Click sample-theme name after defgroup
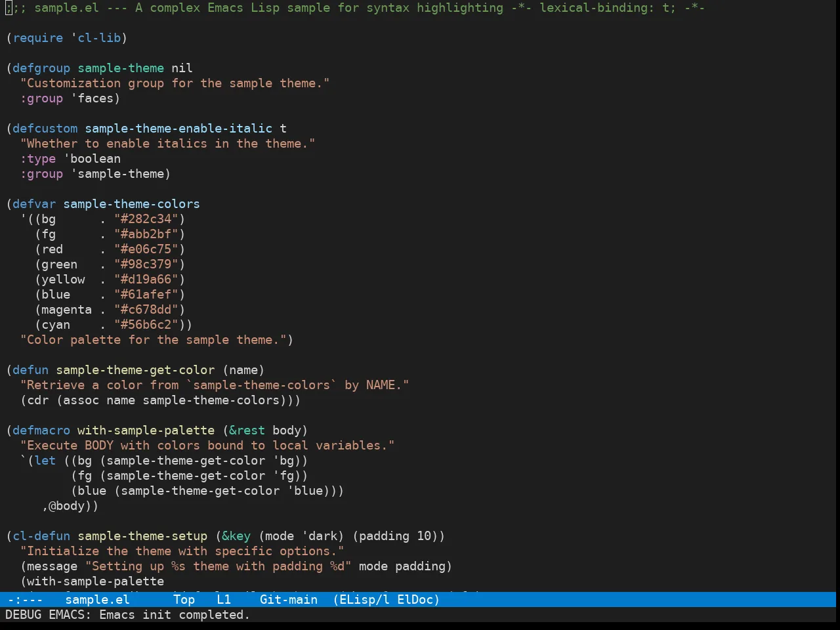The width and height of the screenshot is (840, 630). pyautogui.click(x=121, y=68)
